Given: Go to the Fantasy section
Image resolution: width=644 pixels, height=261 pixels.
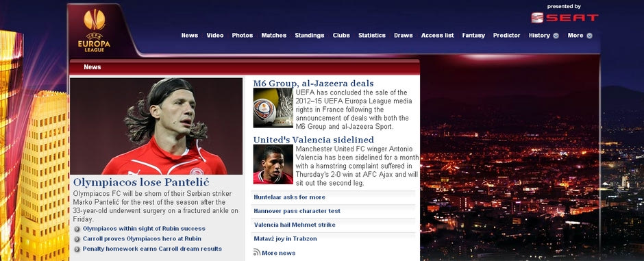Looking at the screenshot, I should [x=473, y=36].
